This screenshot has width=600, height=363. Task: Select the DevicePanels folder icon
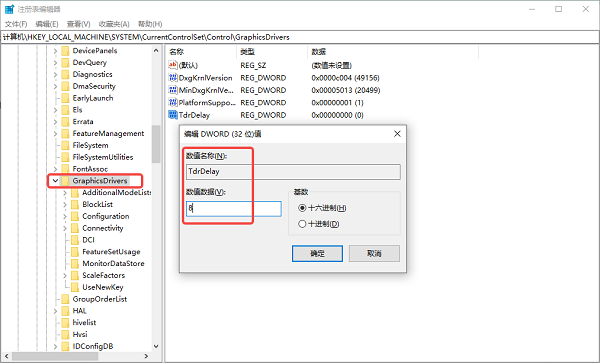[x=65, y=50]
